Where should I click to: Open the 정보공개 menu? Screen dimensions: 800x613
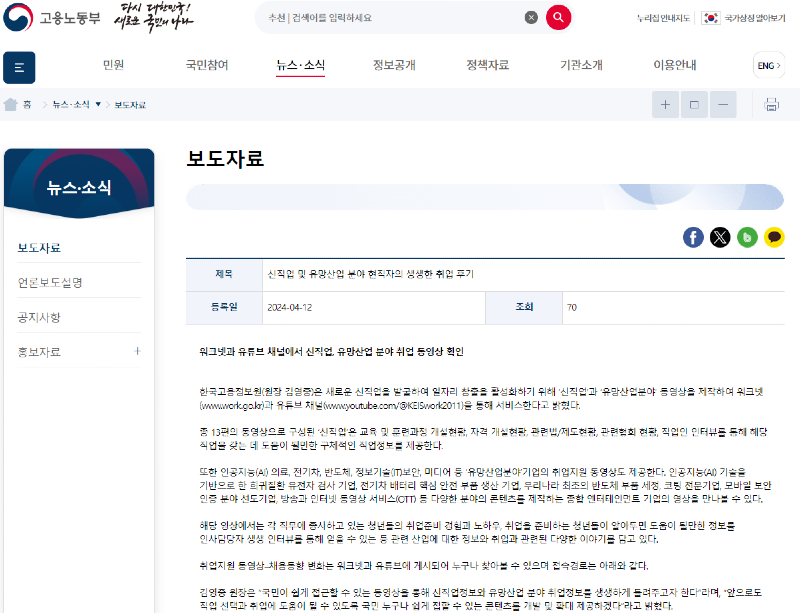(x=394, y=65)
